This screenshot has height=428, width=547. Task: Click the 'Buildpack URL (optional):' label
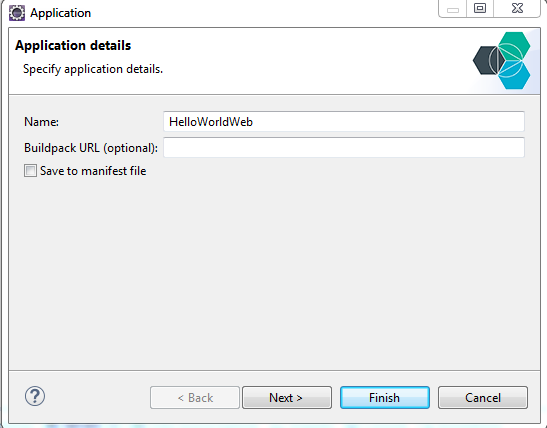point(91,148)
